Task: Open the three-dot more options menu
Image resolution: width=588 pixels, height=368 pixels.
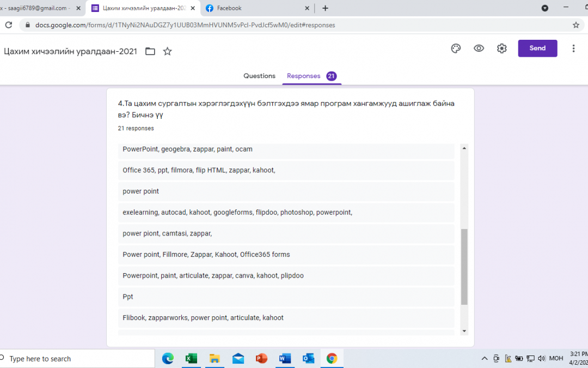Action: (573, 49)
